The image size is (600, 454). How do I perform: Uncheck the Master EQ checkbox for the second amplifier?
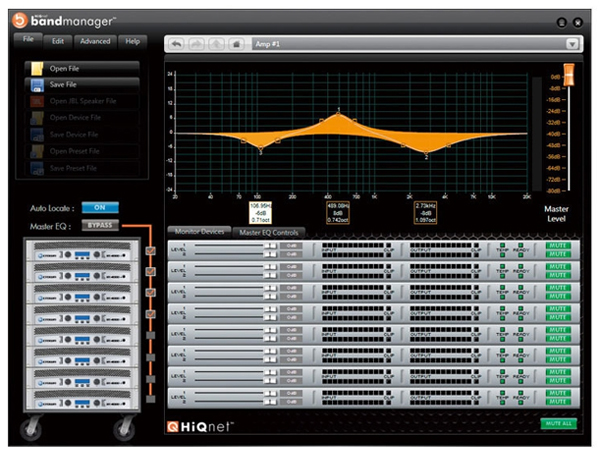coord(151,271)
